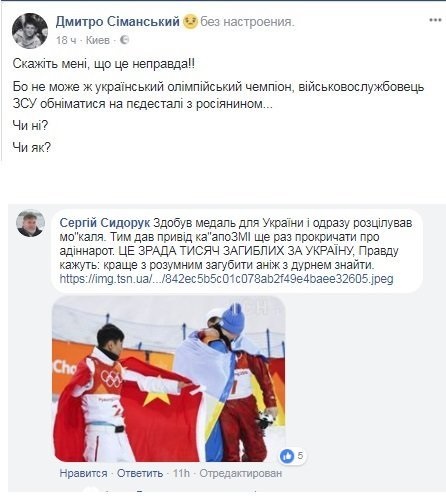Click the sad mood emoji icon
This screenshot has height=498, width=446.
(x=190, y=22)
